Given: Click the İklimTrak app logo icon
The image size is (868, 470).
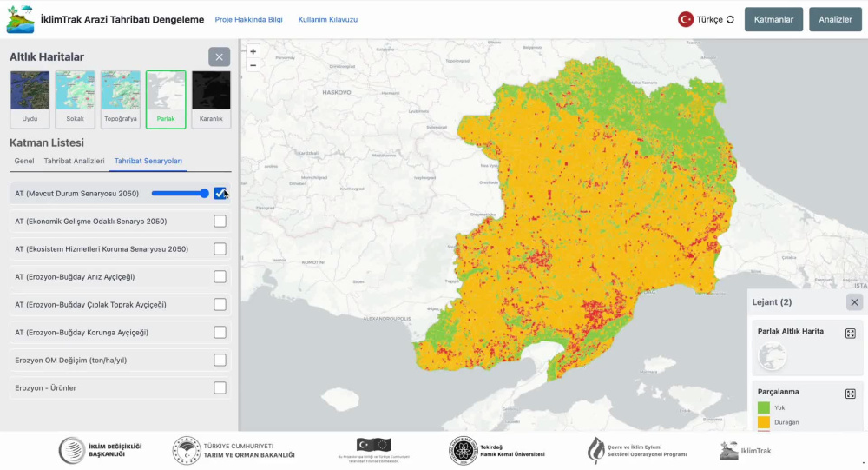Looking at the screenshot, I should click(21, 19).
